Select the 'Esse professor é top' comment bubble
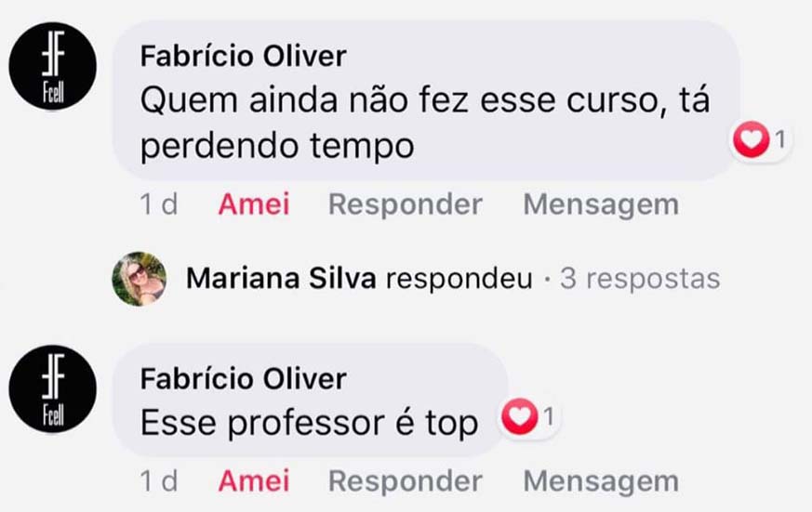 [x=310, y=400]
